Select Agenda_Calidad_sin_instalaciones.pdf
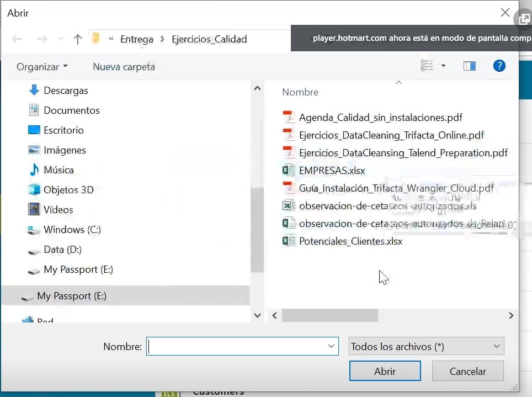This screenshot has width=532, height=397. click(x=381, y=118)
